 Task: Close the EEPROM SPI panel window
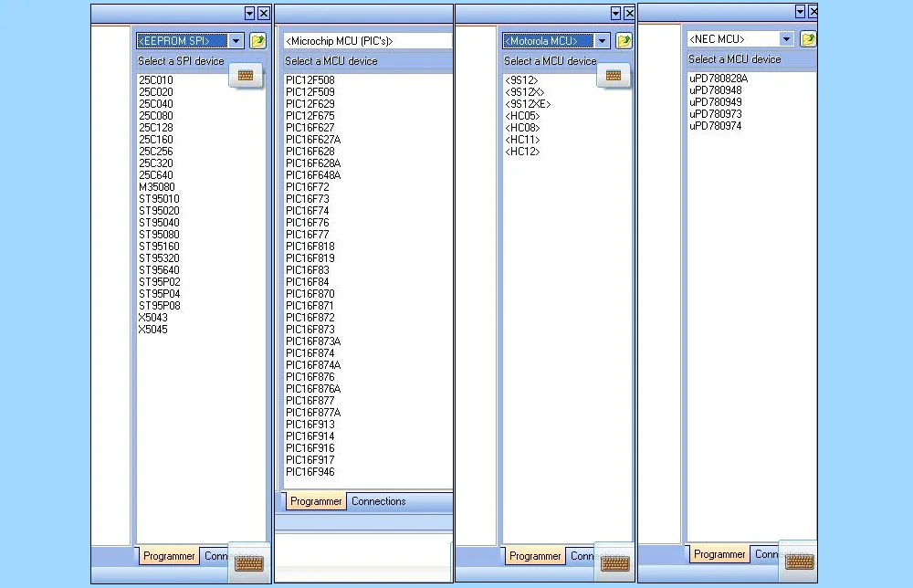click(x=264, y=13)
